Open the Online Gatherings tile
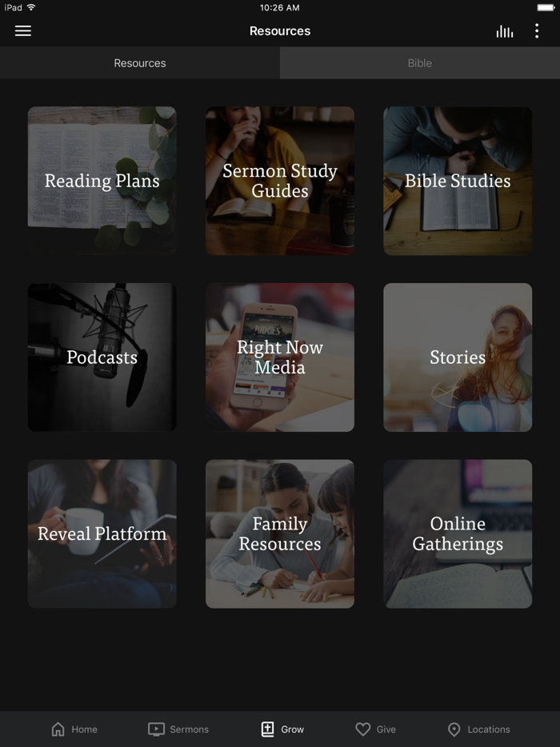 click(458, 533)
